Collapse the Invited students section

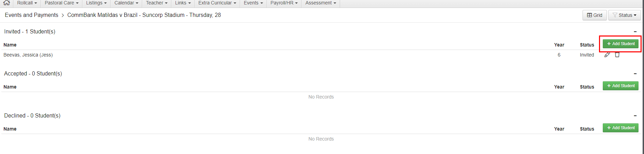[x=635, y=32]
